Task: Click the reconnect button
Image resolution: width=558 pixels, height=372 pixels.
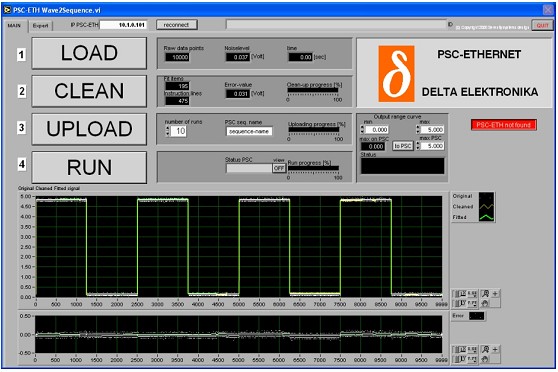Action: click(x=177, y=25)
